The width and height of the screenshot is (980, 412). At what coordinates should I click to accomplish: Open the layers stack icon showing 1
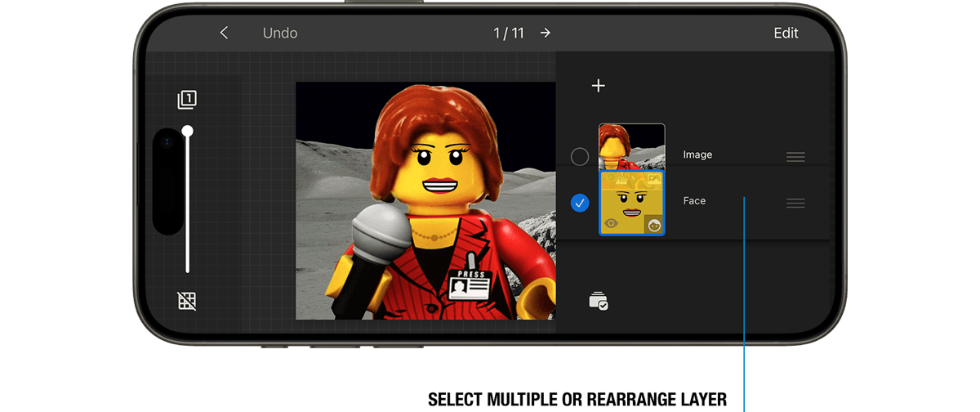tap(187, 101)
